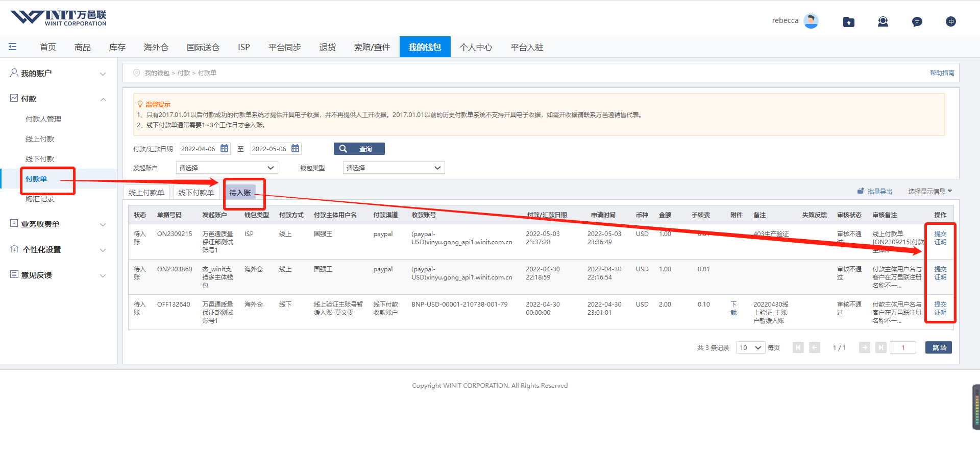Viewport: 980px width, 467px height.
Task: Open the ISP menu
Action: tap(244, 47)
